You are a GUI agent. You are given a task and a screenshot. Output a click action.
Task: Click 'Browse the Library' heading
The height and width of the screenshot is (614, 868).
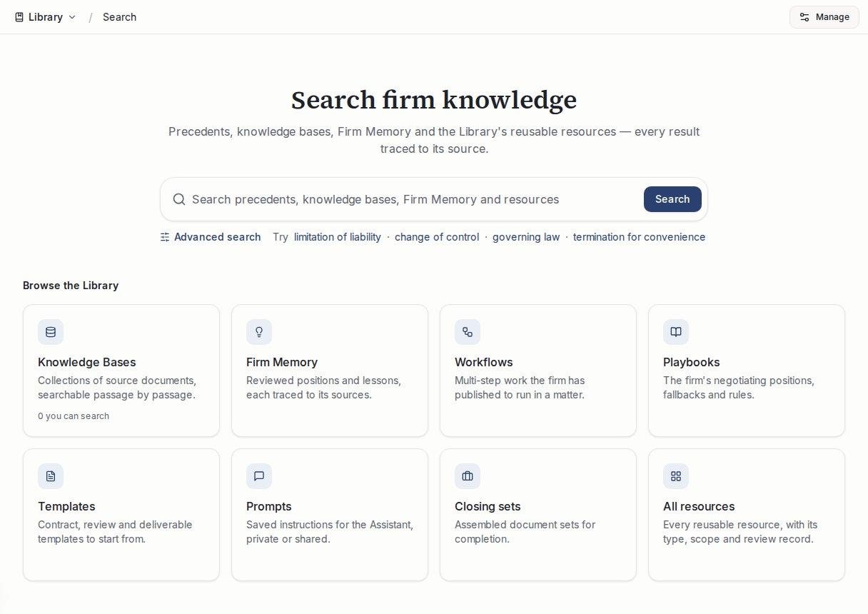[x=71, y=286]
